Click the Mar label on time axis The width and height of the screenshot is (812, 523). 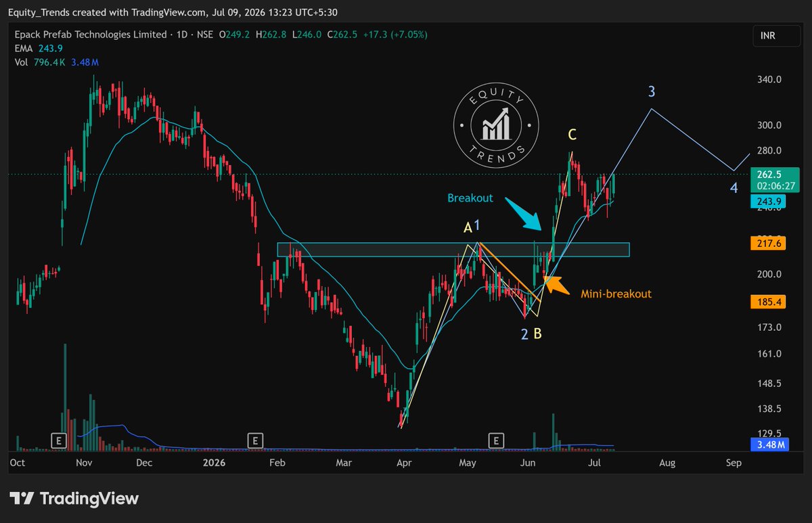[344, 463]
